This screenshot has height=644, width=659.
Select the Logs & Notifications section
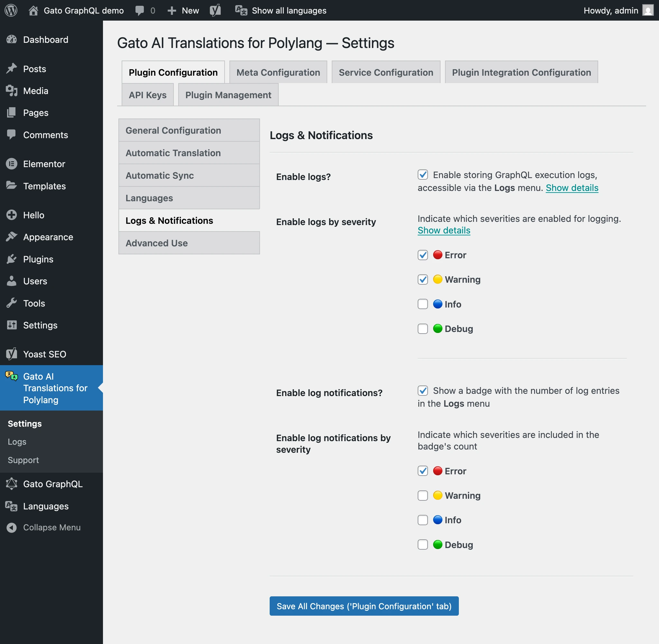tap(189, 221)
